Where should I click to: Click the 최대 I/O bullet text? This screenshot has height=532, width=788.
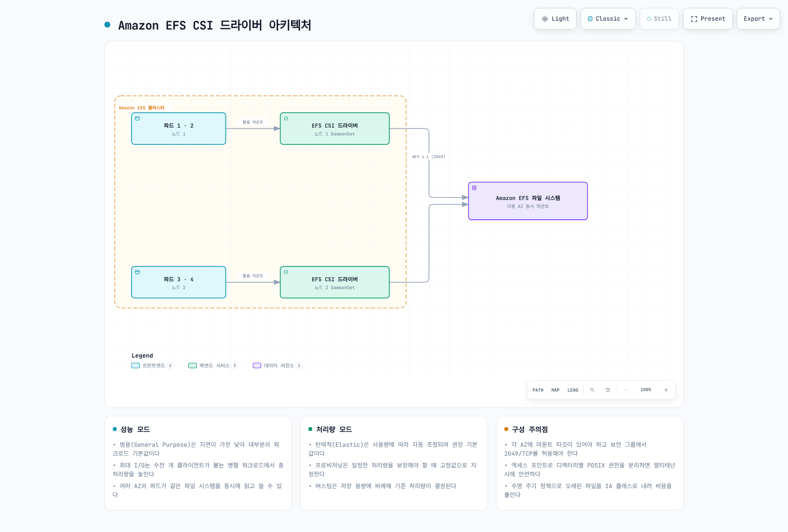coord(198,469)
